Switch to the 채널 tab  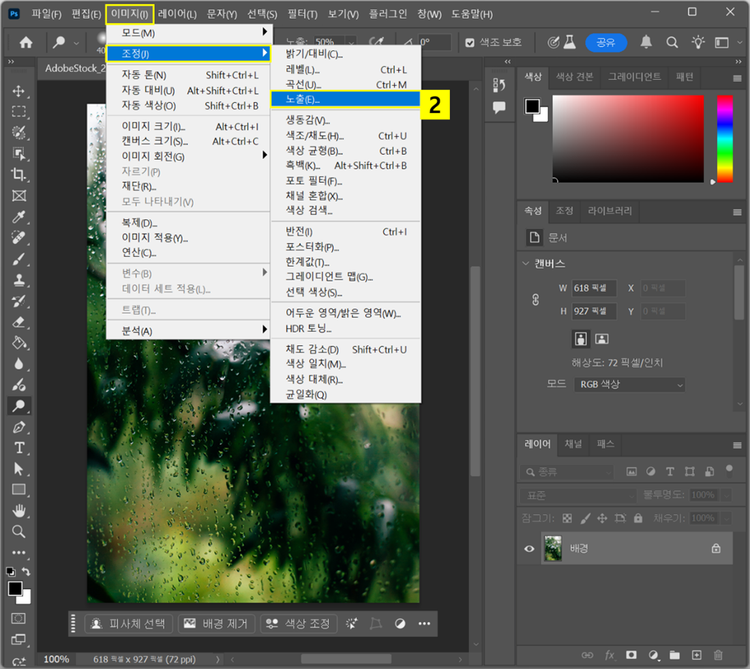pos(573,443)
